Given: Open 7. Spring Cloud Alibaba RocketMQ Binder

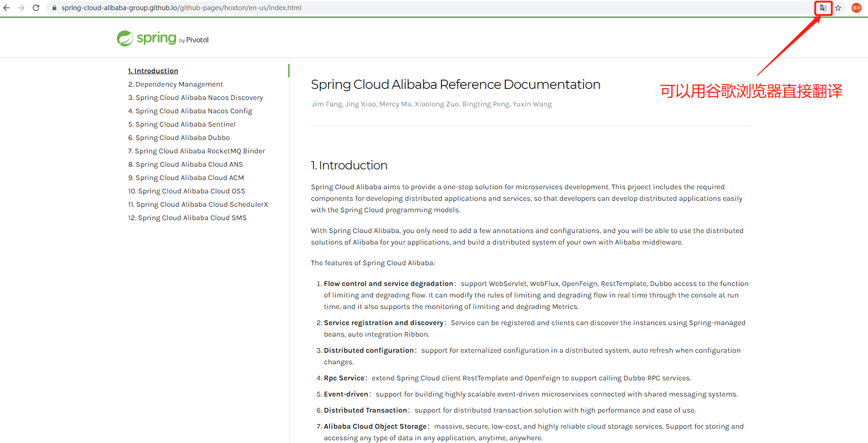Looking at the screenshot, I should pos(196,151).
